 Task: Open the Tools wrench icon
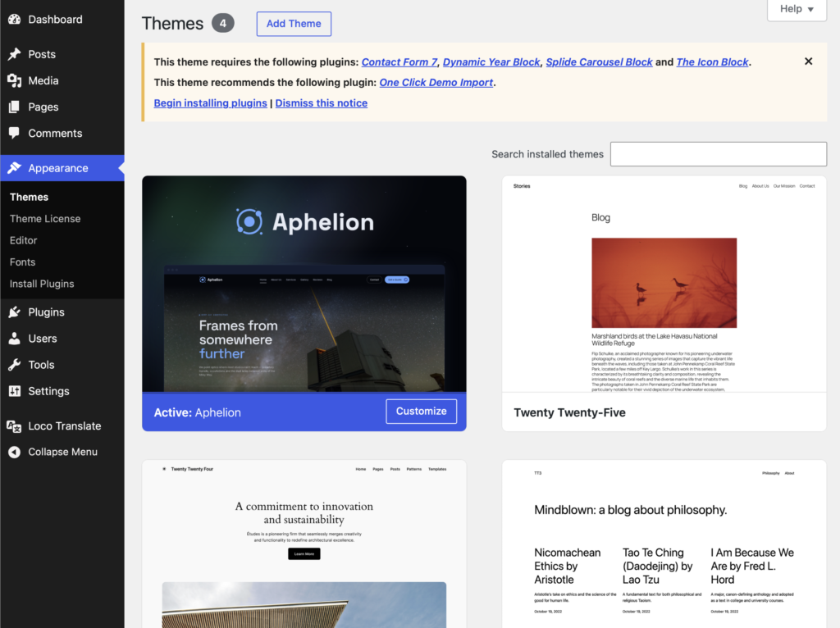pyautogui.click(x=15, y=365)
